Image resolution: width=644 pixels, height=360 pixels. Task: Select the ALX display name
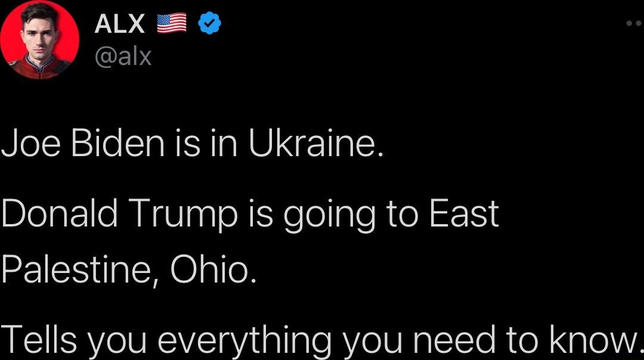(119, 23)
